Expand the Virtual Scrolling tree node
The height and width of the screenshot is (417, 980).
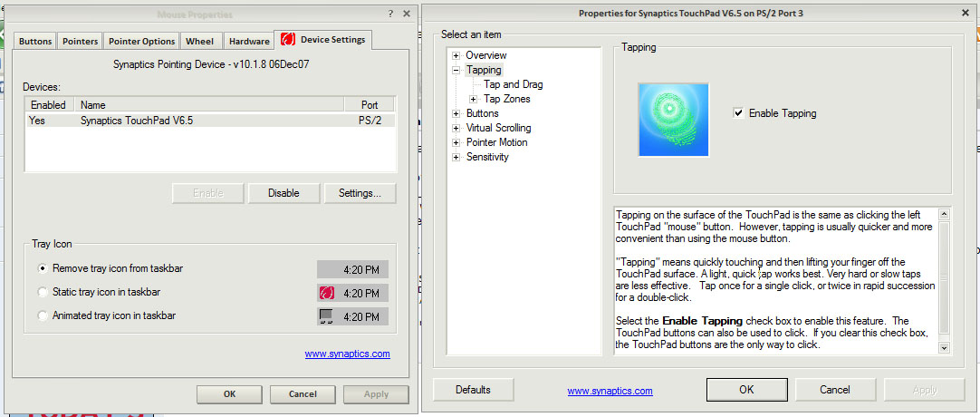(456, 128)
